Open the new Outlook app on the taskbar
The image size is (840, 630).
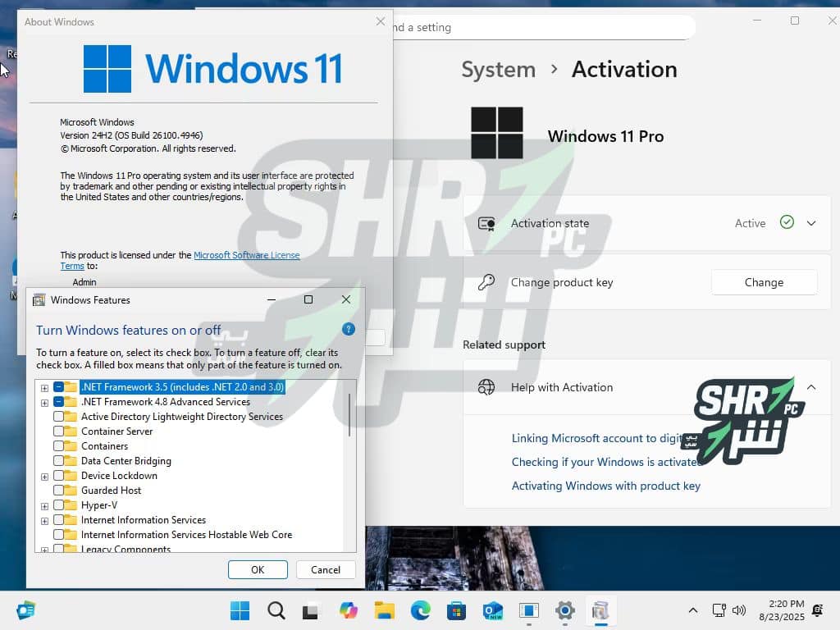[x=493, y=610]
